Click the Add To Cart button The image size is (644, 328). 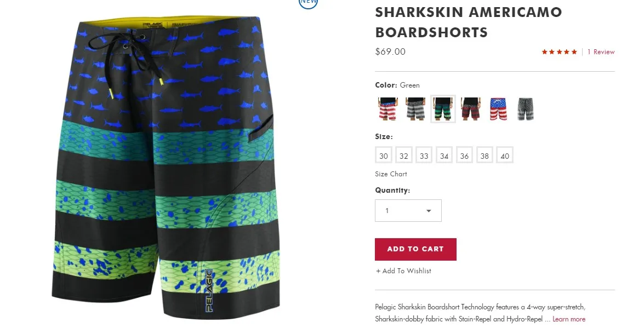(x=415, y=249)
